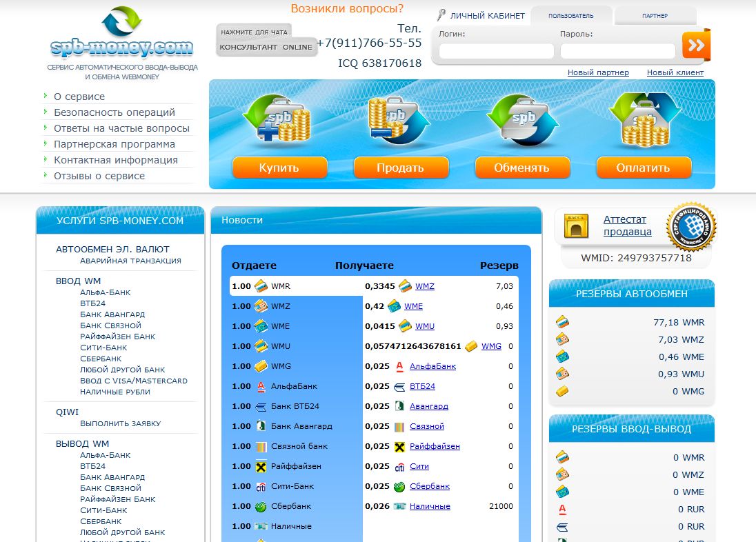Click the Банк Авангард logo icon in Отдаете column
Screen dimensions: 756x542
pyautogui.click(x=261, y=426)
